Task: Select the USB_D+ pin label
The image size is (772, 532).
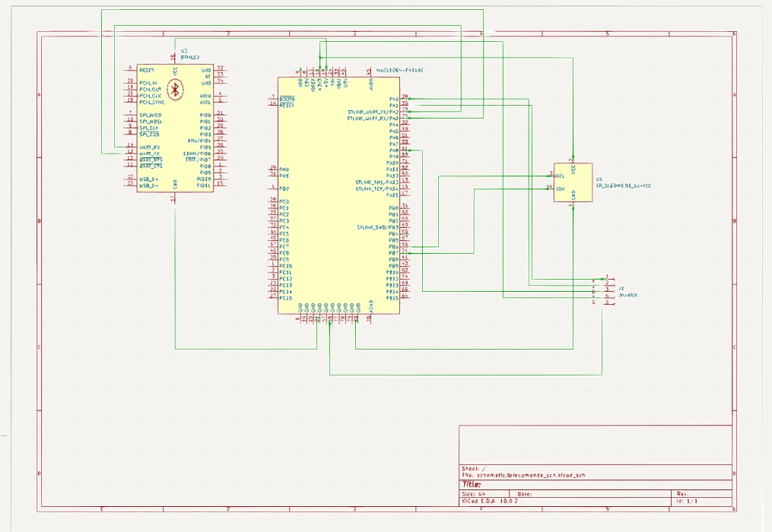Action: click(x=148, y=179)
